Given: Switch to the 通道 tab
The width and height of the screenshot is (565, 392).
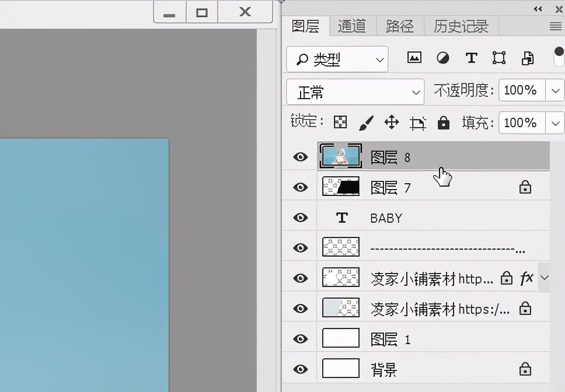Looking at the screenshot, I should 352,26.
